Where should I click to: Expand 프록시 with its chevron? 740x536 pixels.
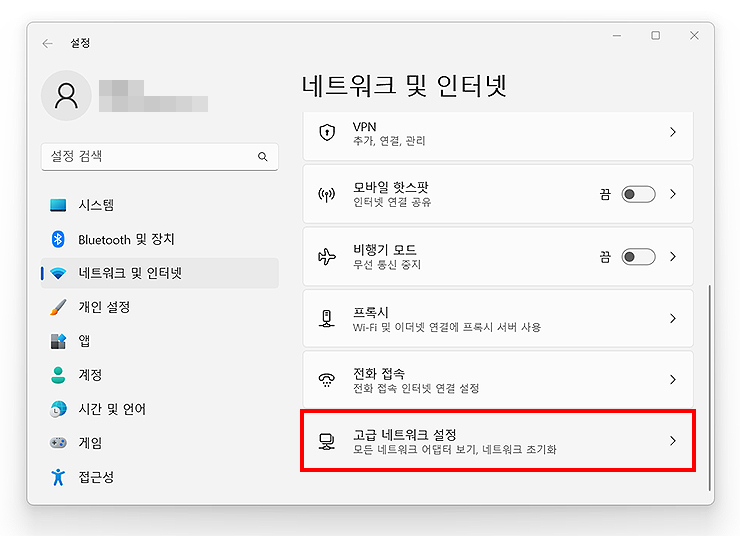click(x=673, y=318)
